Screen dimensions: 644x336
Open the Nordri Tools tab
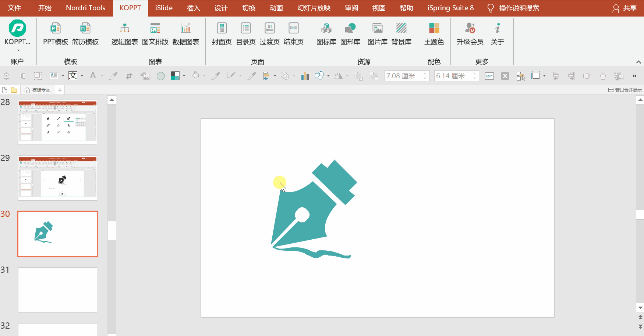point(86,8)
